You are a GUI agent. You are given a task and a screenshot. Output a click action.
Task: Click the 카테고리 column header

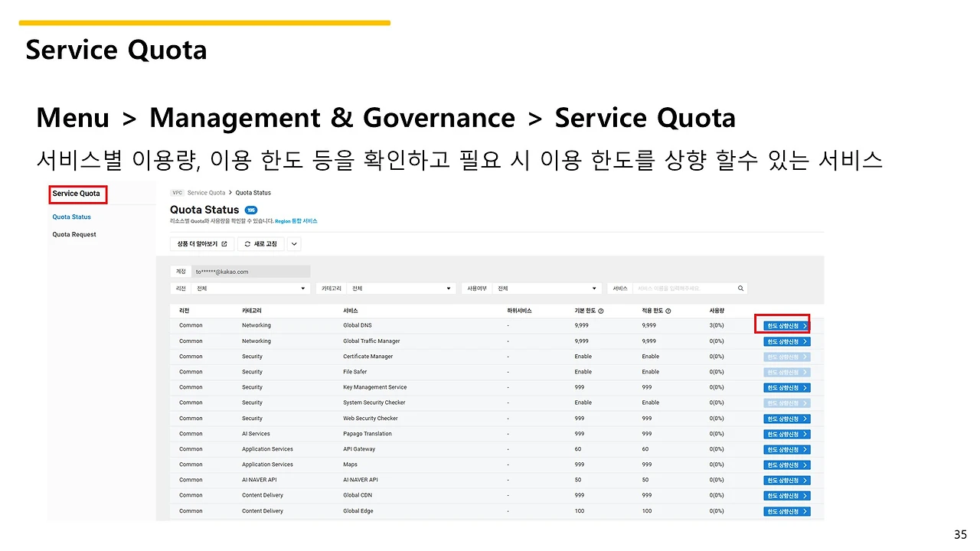tap(252, 311)
